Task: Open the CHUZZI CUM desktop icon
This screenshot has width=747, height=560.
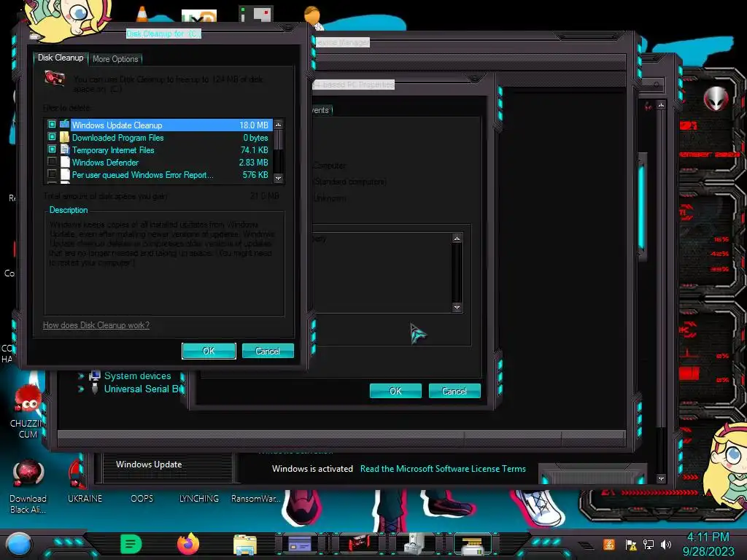Action: click(28, 411)
